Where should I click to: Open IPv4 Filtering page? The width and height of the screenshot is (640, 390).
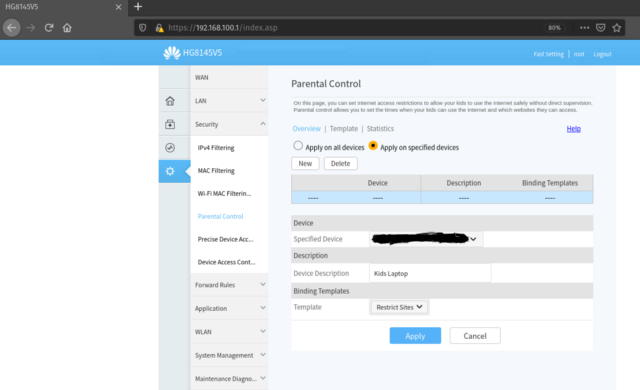tap(216, 148)
